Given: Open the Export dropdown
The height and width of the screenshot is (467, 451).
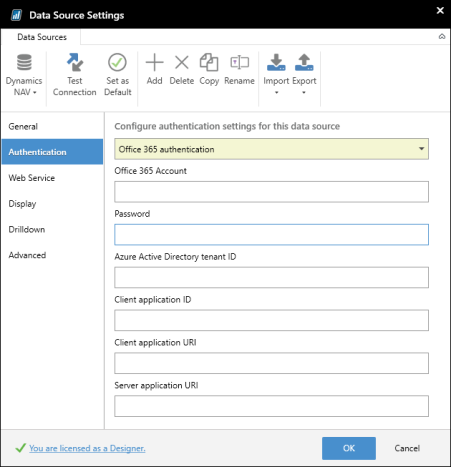Looking at the screenshot, I should pos(304,74).
